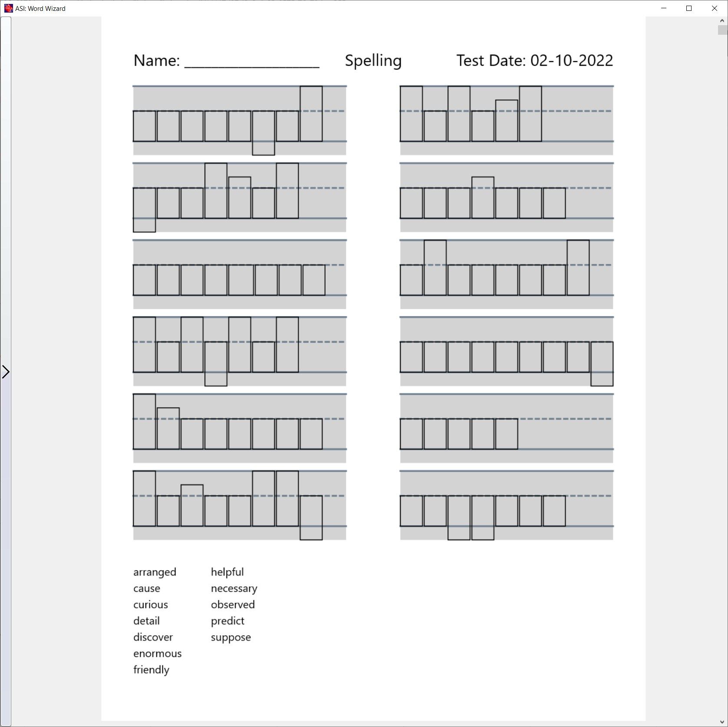This screenshot has height=727, width=728.
Task: Click the Test Date 02-10-2022 text
Action: point(534,60)
